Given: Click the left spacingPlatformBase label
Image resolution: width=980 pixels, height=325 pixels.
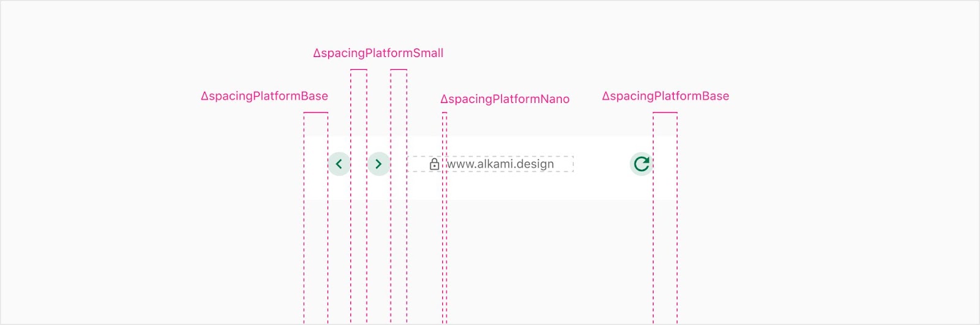Looking at the screenshot, I should pyautogui.click(x=265, y=96).
